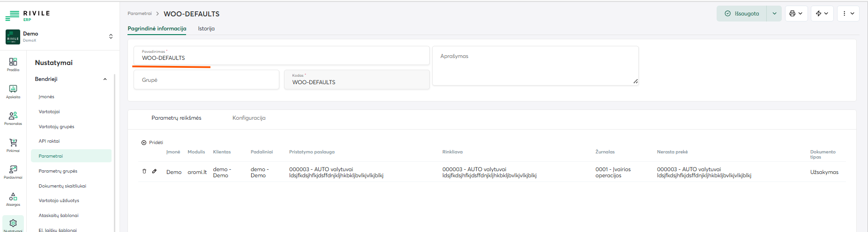Open the Apskaita module icon

tap(13, 91)
